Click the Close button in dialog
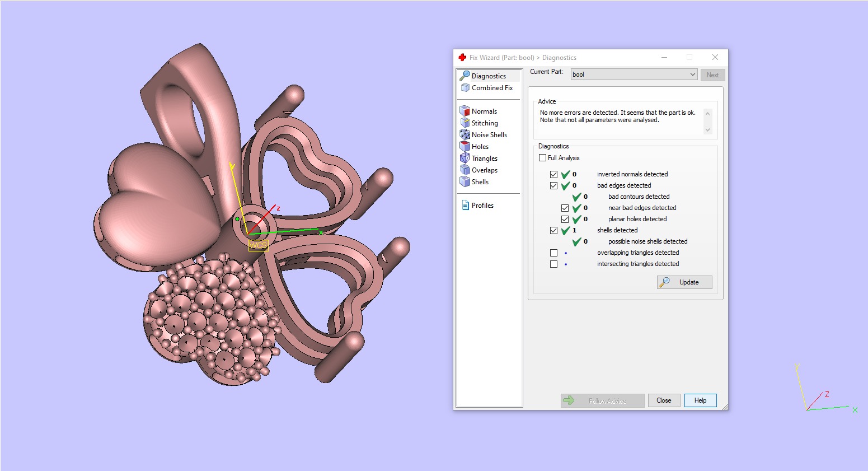 pos(664,400)
